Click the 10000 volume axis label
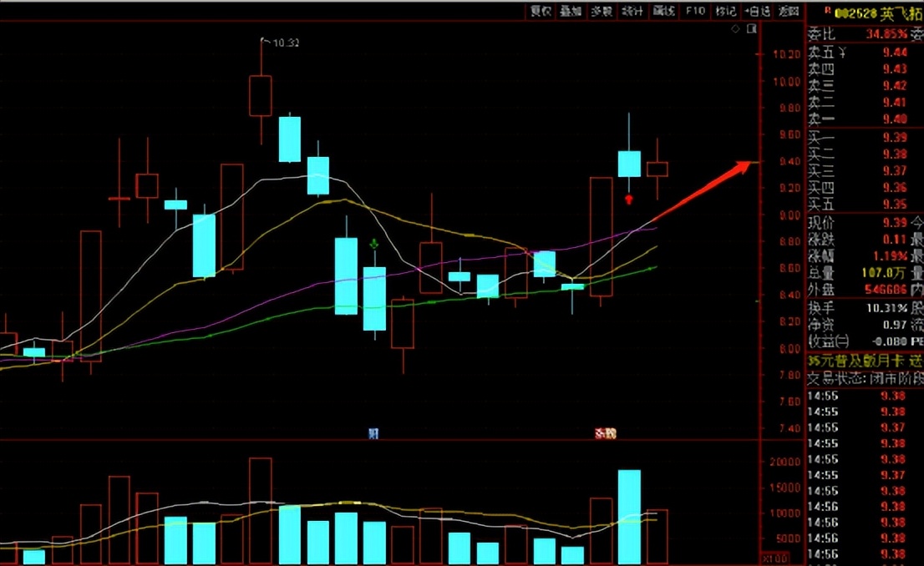The width and height of the screenshot is (924, 566). click(x=785, y=513)
